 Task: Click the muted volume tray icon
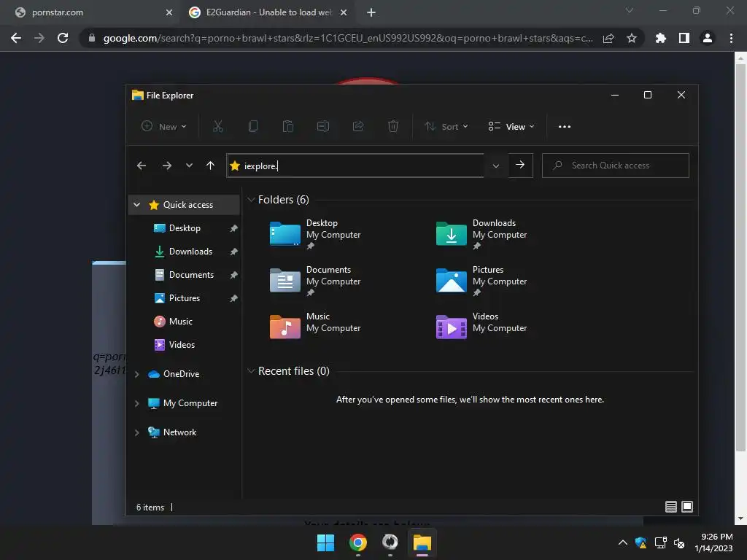[x=679, y=542]
